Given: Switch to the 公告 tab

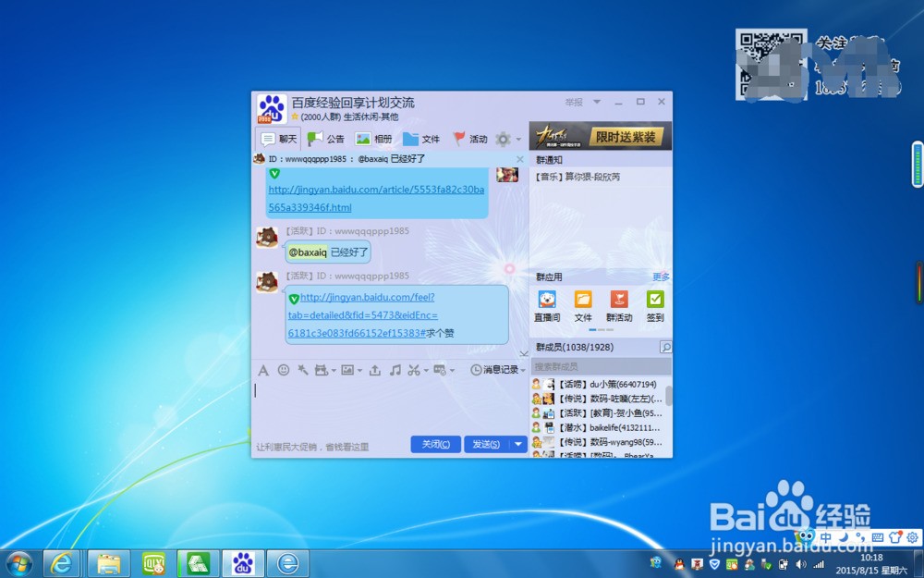Looking at the screenshot, I should tap(326, 140).
